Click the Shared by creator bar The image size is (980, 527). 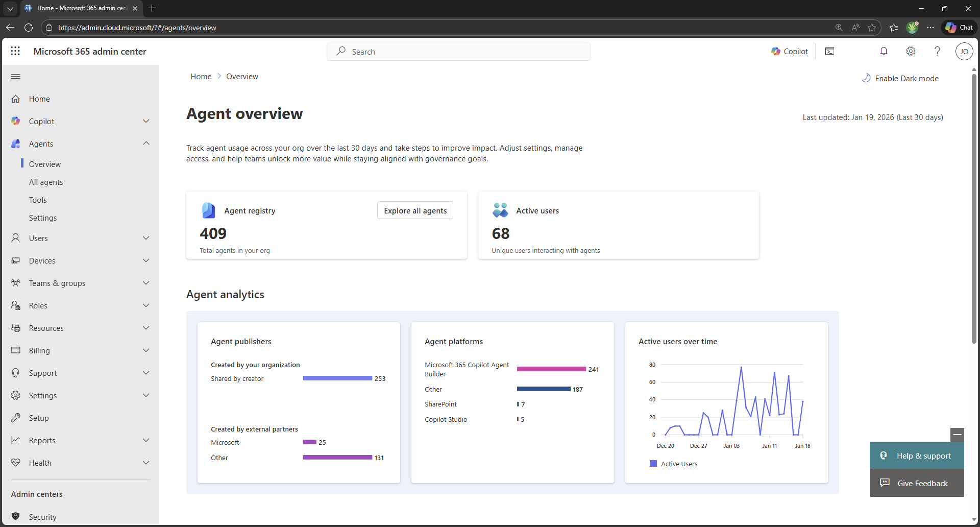click(x=337, y=378)
